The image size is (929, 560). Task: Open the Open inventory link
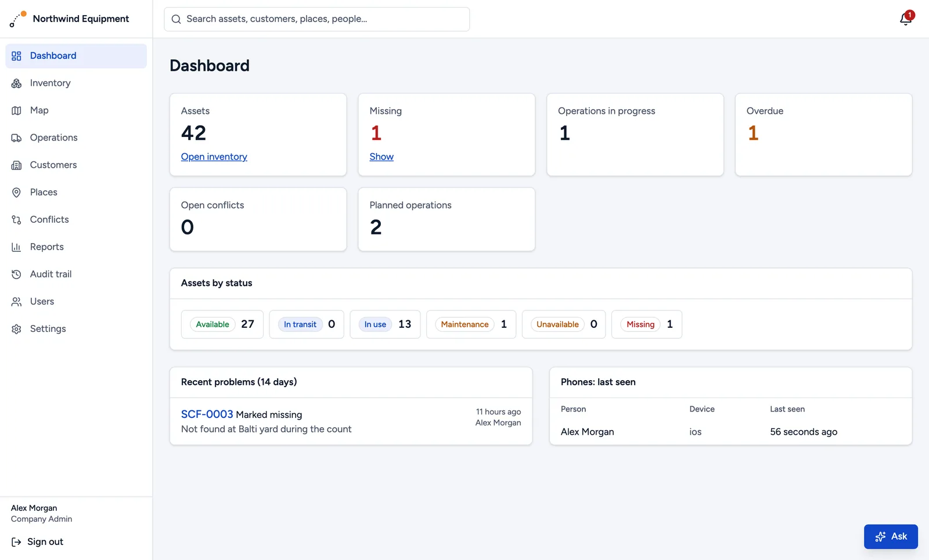(214, 157)
